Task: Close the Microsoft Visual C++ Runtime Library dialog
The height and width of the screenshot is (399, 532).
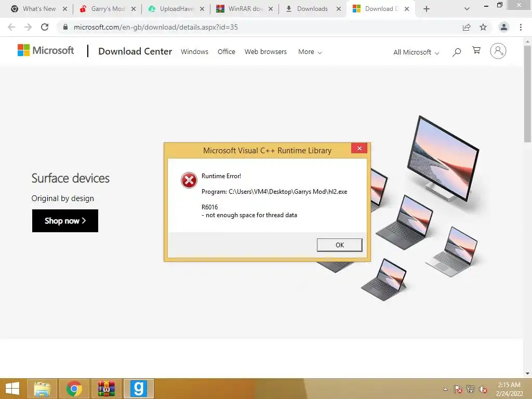Action: [x=360, y=148]
